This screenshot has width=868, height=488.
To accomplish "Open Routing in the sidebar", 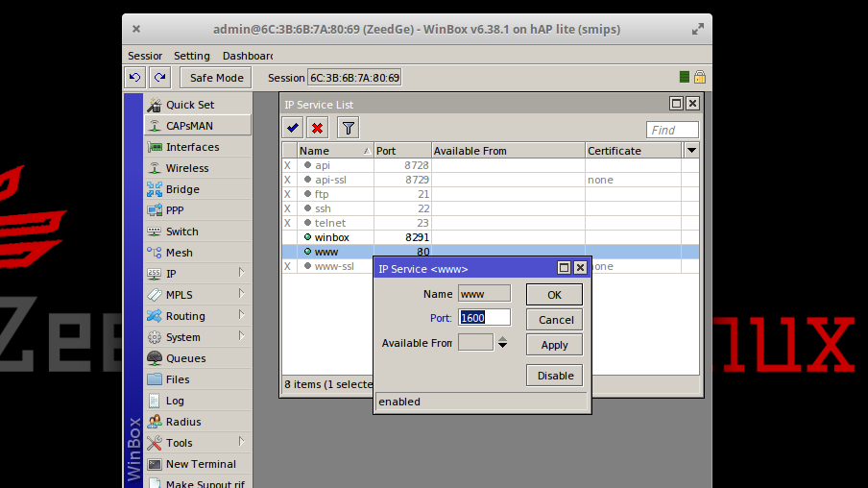I will pyautogui.click(x=198, y=316).
